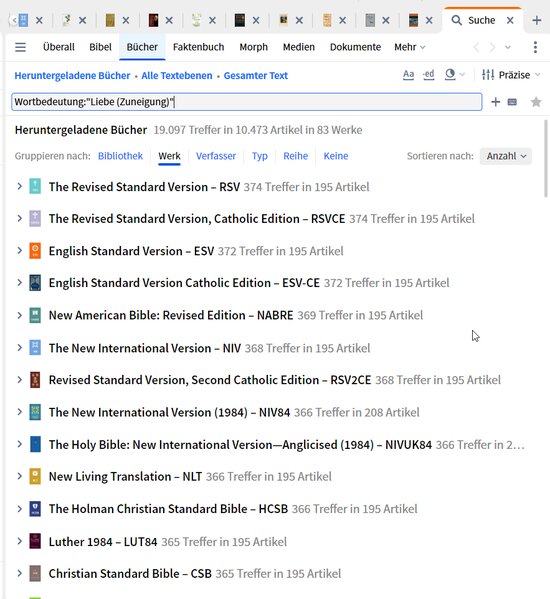Click the RSV book cover icon

click(x=35, y=186)
